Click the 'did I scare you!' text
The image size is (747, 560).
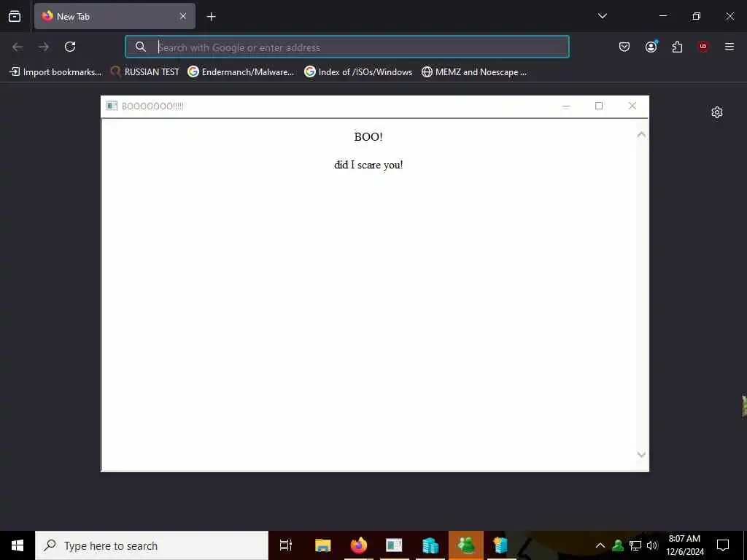[x=368, y=165]
